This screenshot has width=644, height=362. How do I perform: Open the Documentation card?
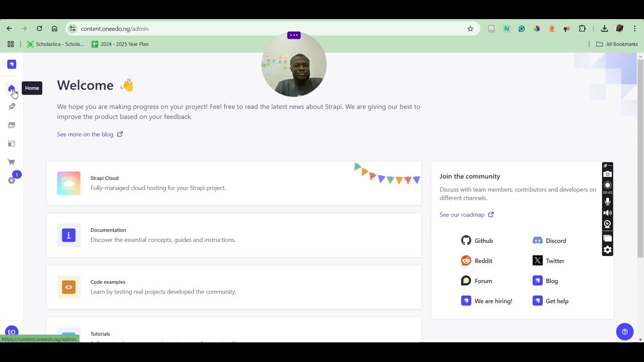234,235
